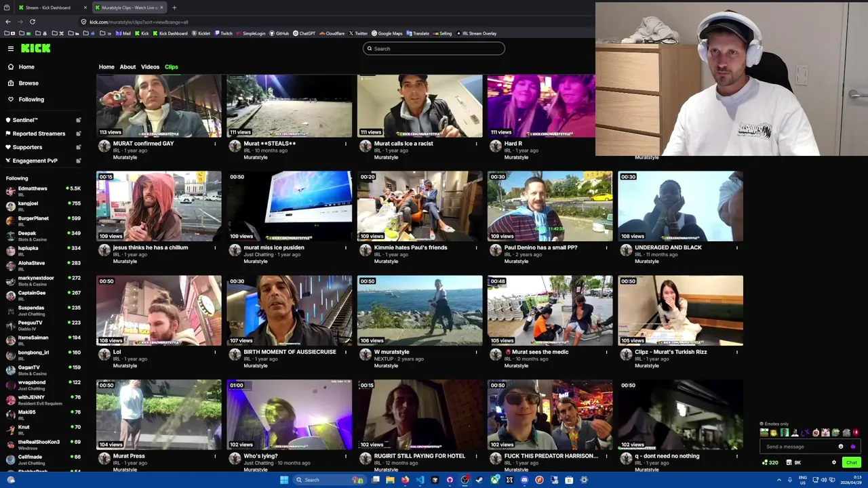Open Steam from the taskbar
Image resolution: width=868 pixels, height=488 pixels.
click(479, 480)
